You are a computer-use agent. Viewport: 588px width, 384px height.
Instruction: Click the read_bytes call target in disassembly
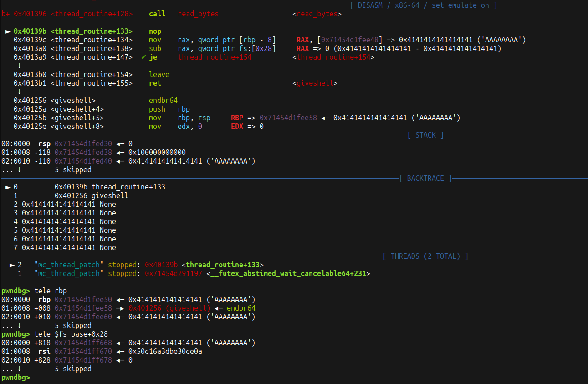coord(198,14)
